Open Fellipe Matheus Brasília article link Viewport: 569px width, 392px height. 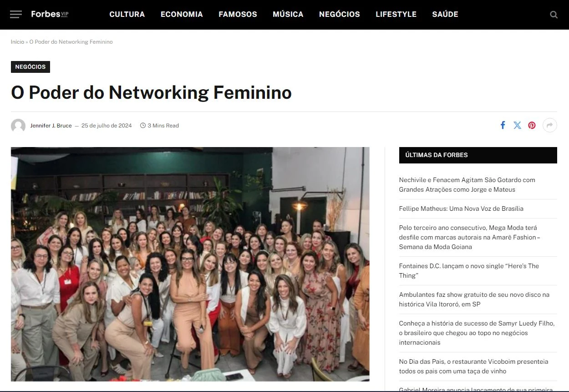(x=461, y=209)
